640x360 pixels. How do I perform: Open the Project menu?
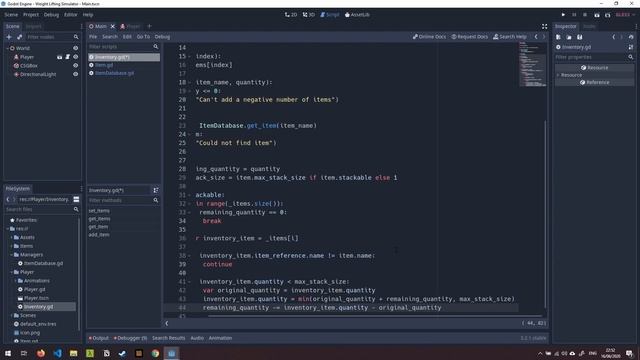coord(31,15)
